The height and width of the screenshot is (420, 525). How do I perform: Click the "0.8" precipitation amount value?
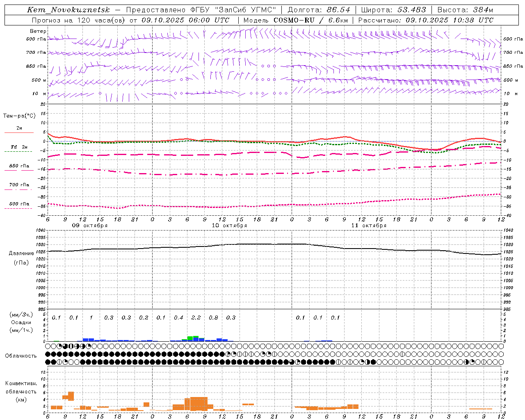pyautogui.click(x=213, y=317)
